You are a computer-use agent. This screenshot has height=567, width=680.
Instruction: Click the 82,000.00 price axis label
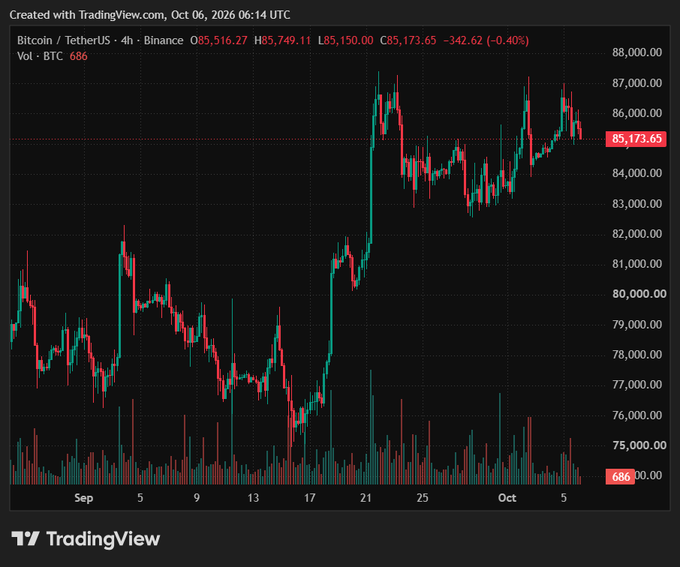tap(637, 233)
